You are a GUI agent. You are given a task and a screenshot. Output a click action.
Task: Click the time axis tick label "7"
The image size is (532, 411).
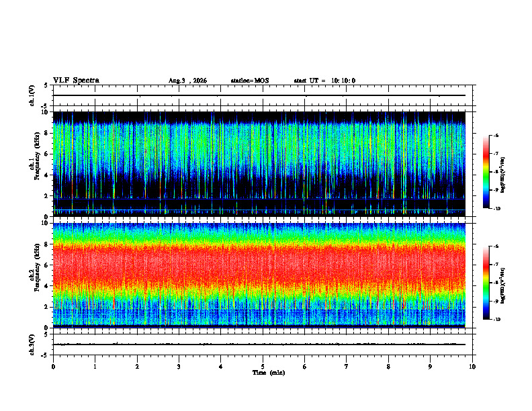pos(347,367)
